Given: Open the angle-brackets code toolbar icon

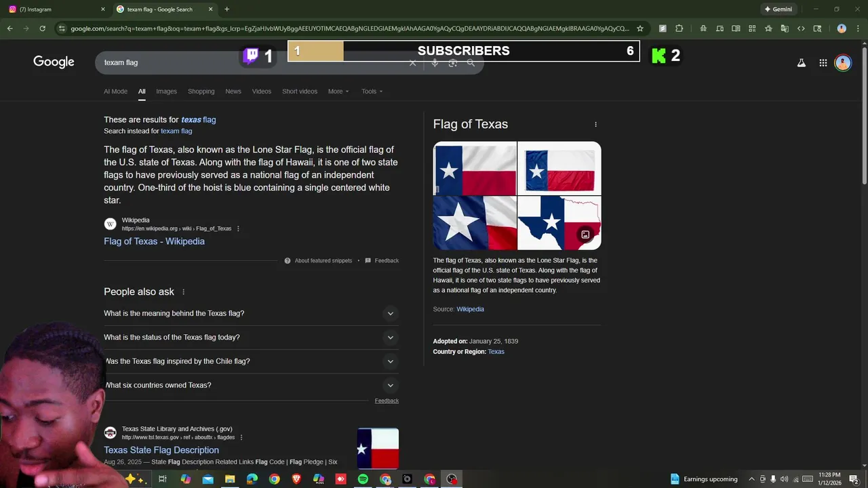Looking at the screenshot, I should (x=801, y=28).
